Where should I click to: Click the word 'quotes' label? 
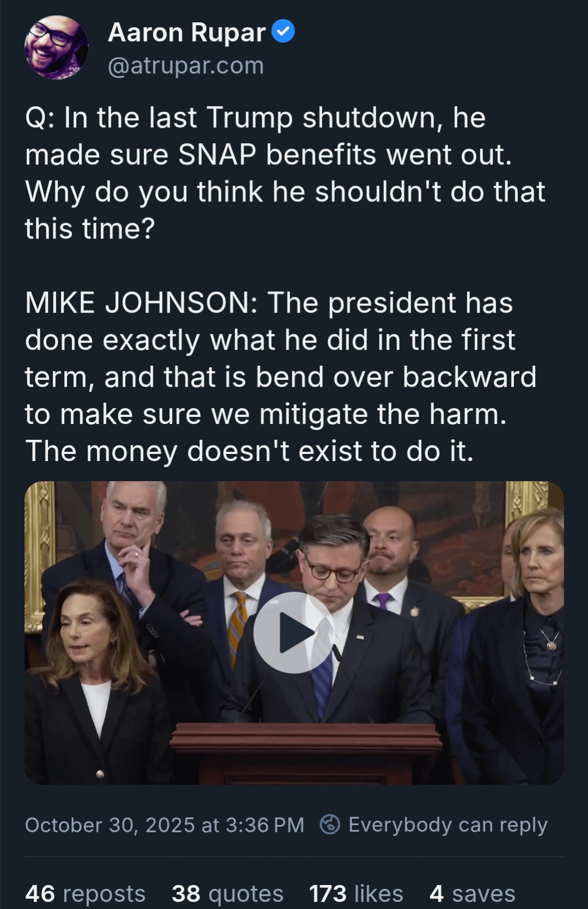coord(246,894)
